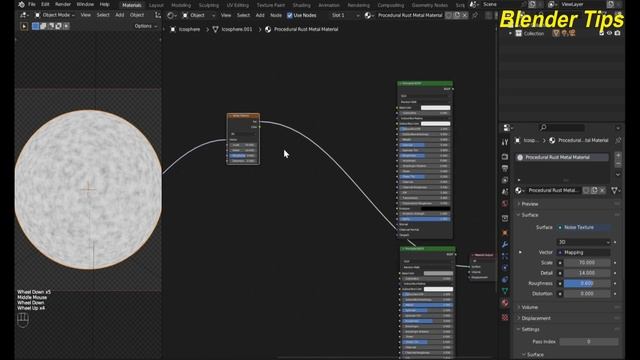Click the select-box tool icon in viewport
The image size is (640, 360).
tap(36, 26)
